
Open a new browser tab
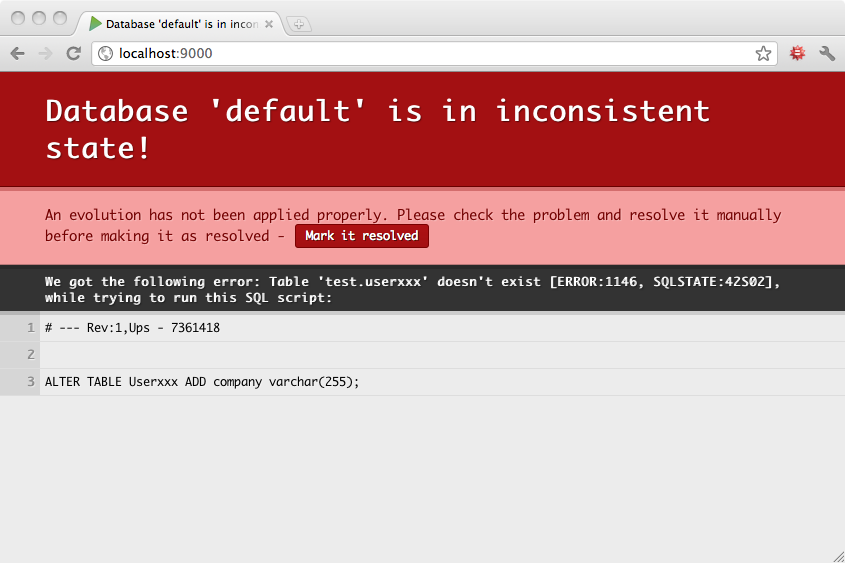pos(298,24)
